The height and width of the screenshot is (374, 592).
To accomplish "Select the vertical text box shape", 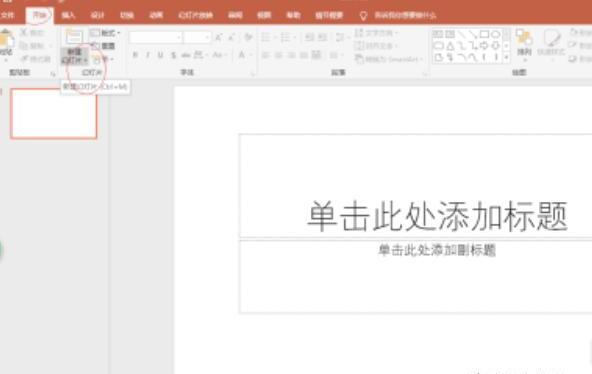I will click(x=450, y=34).
